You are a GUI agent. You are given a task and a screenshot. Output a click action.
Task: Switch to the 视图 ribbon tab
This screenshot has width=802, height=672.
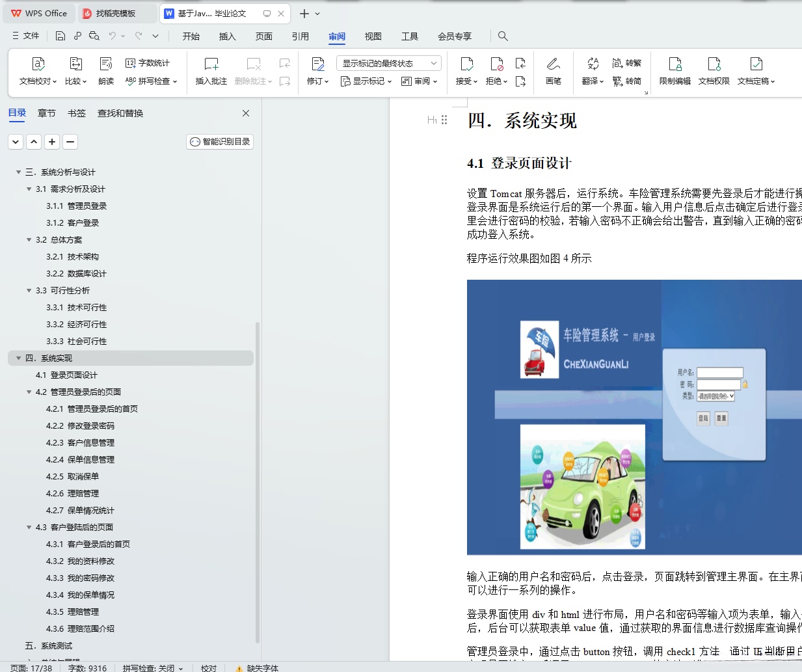click(x=373, y=36)
